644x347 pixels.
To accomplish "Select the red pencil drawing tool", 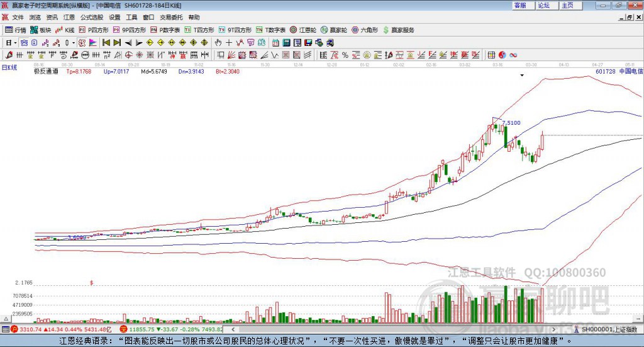I will coord(9,55).
